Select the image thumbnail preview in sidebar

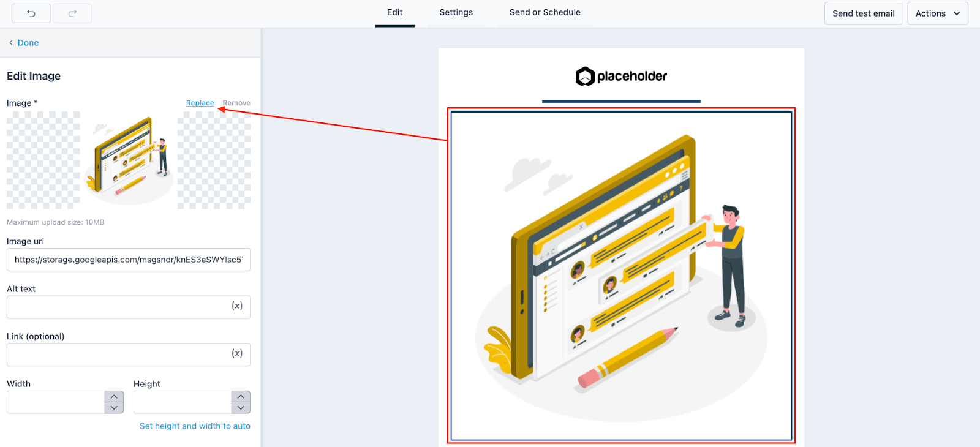[x=129, y=160]
